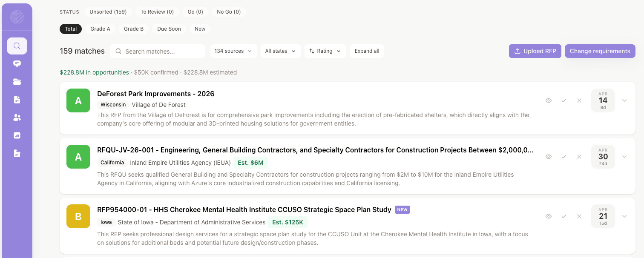Open the chat bubble sidebar icon
Image resolution: width=644 pixels, height=258 pixels.
(17, 64)
